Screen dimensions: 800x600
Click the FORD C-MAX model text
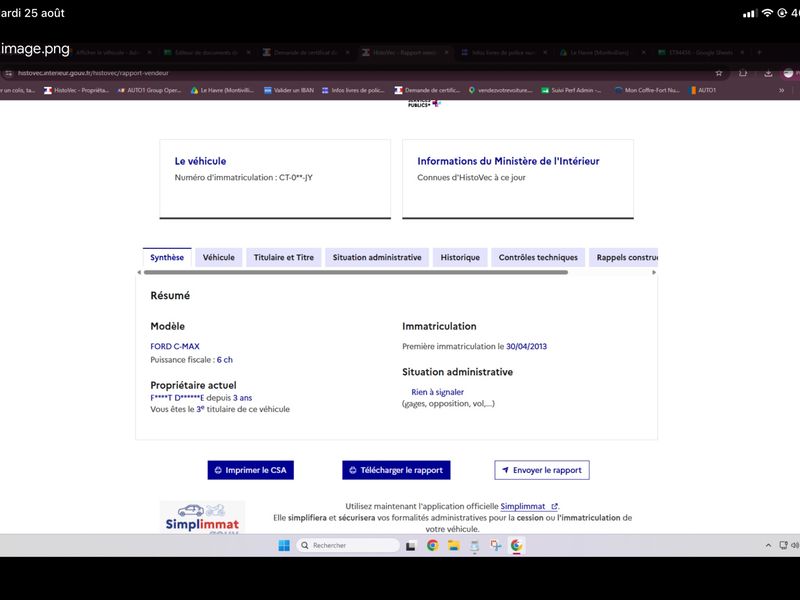click(174, 346)
